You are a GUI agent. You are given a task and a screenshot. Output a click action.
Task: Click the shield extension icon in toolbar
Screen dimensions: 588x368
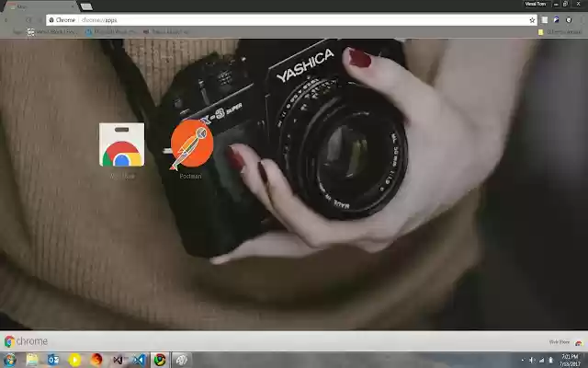pyautogui.click(x=569, y=20)
